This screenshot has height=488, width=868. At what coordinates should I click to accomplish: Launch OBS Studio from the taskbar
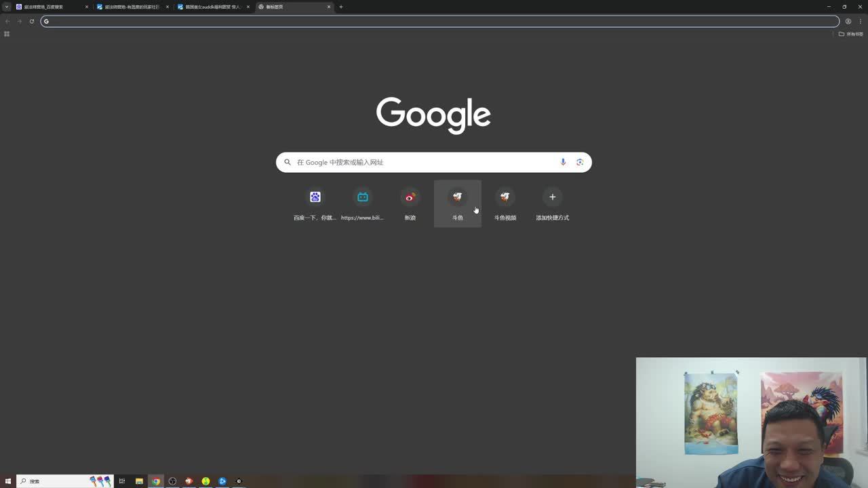tap(172, 481)
